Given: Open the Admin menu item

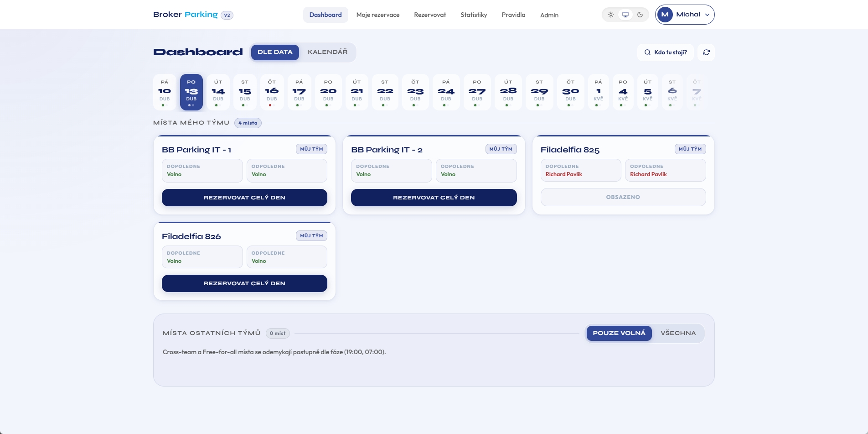Looking at the screenshot, I should pos(549,15).
